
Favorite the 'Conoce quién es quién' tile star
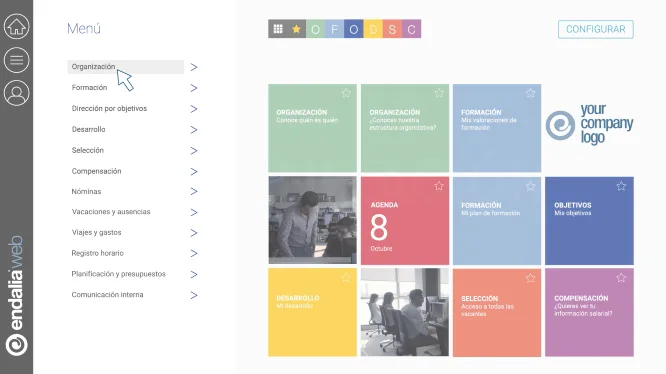point(346,93)
